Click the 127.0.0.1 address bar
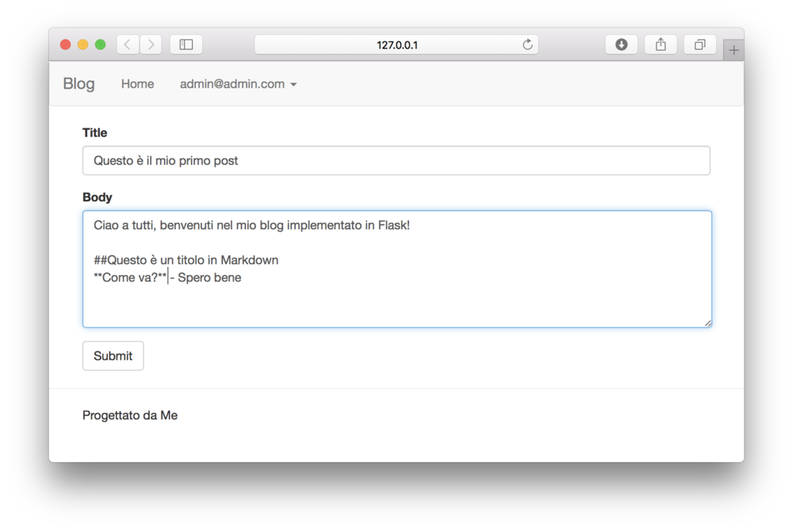Screen dimensions: 793x532 (396, 45)
